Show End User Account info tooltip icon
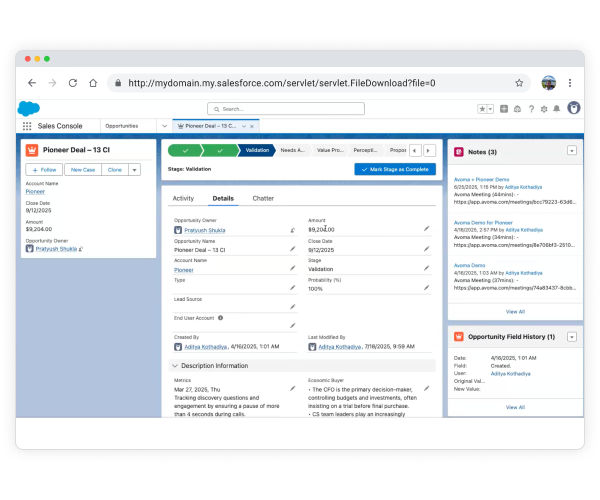Screen dimensions: 600x500 (220, 318)
